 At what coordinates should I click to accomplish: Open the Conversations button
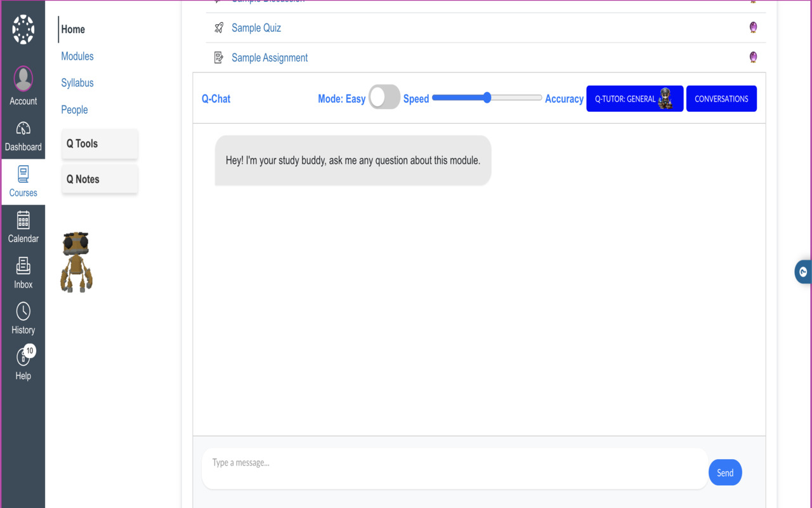[721, 98]
